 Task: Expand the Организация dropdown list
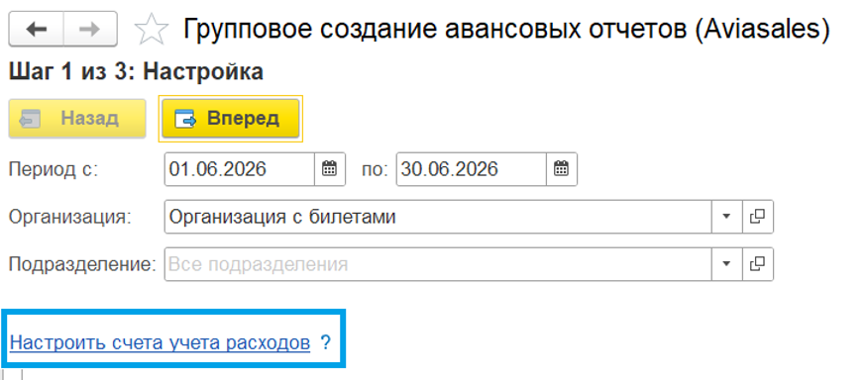(726, 217)
